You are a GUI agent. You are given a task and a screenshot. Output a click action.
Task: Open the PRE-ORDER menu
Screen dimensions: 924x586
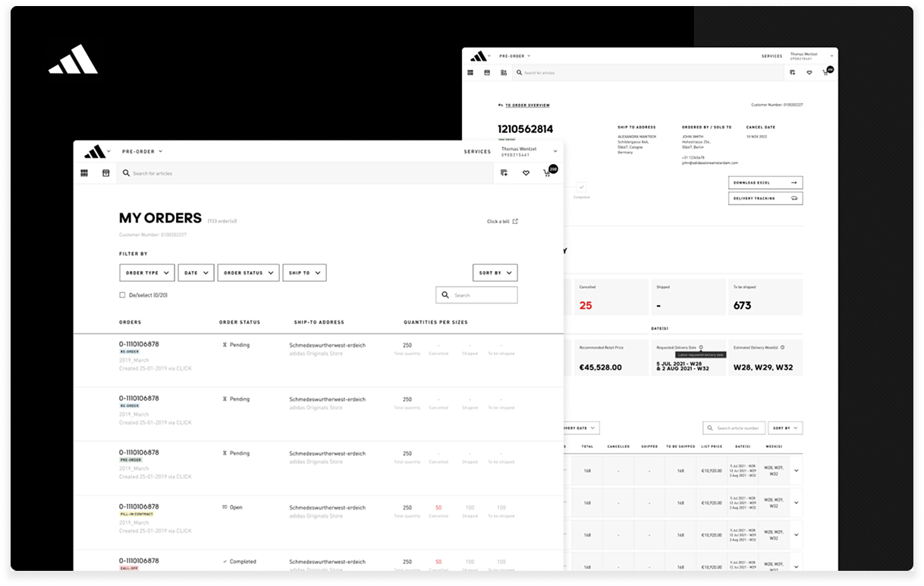[x=137, y=151]
